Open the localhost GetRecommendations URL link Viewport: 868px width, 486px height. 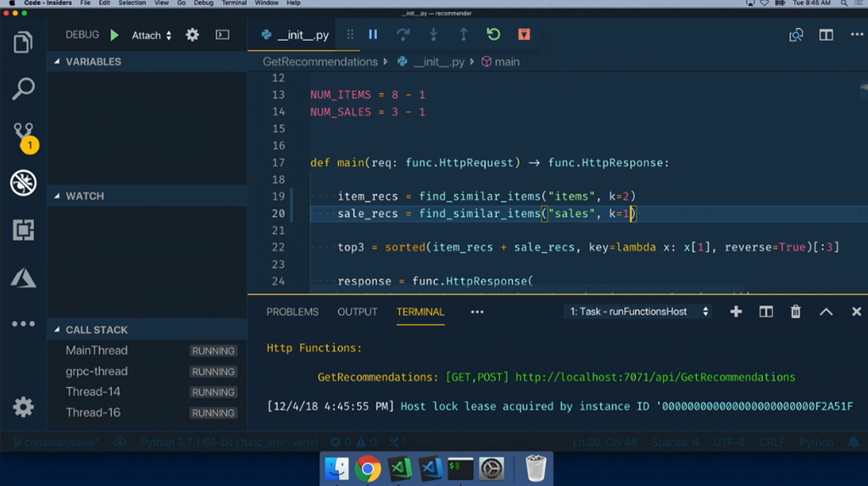click(x=654, y=377)
